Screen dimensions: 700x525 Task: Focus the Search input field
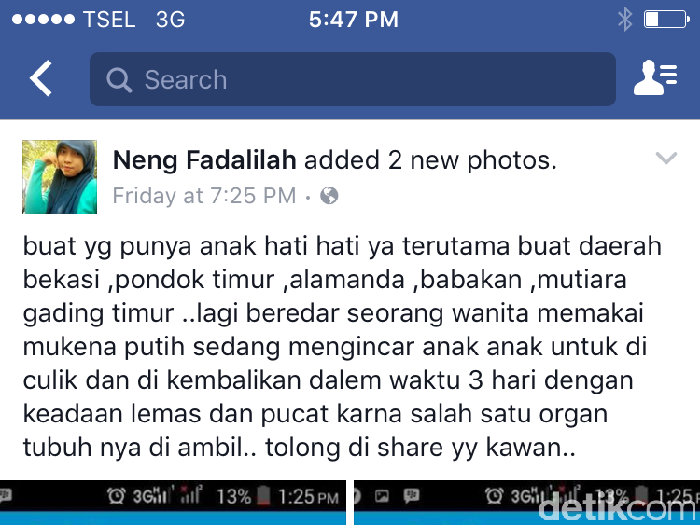(353, 79)
